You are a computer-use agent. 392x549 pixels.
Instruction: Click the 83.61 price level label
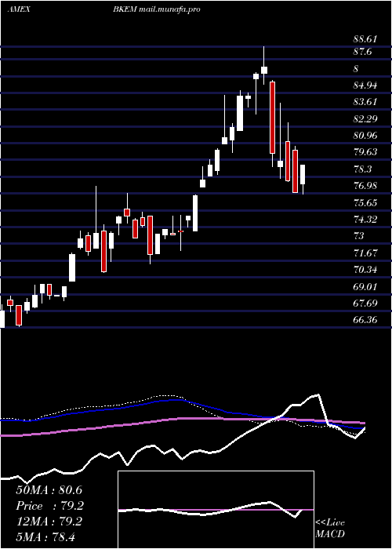pos(365,102)
